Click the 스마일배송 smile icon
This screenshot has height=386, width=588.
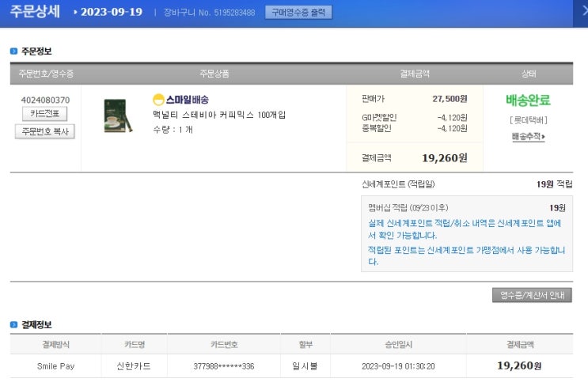point(158,100)
